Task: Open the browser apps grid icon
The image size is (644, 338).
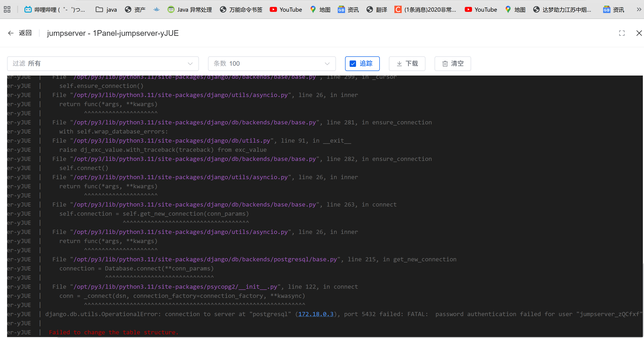Action: (x=7, y=10)
